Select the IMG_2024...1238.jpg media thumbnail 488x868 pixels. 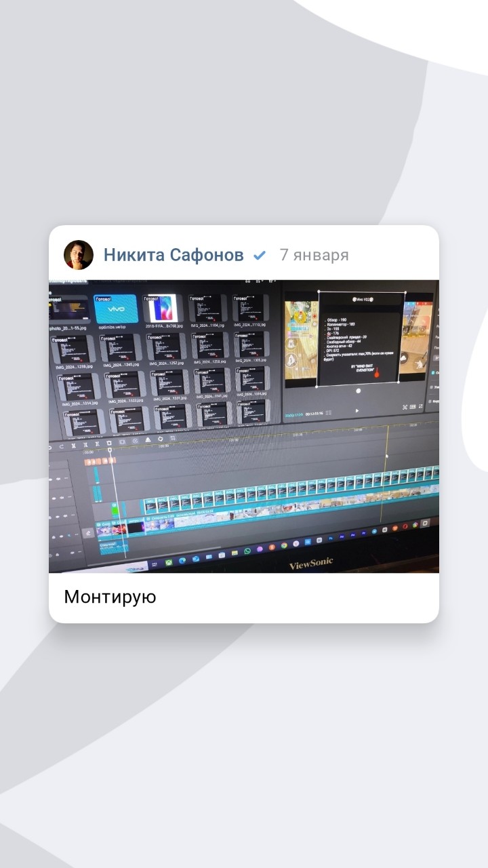click(74, 349)
